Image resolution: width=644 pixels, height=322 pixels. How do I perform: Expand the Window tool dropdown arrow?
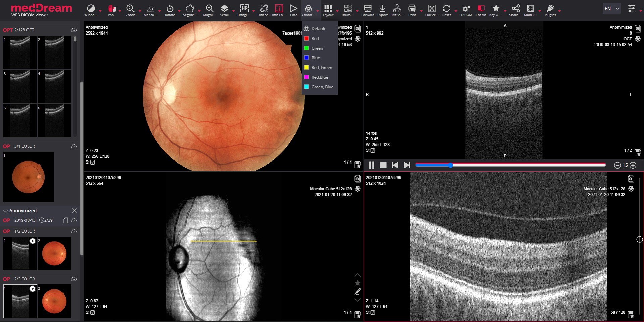pyautogui.click(x=100, y=11)
